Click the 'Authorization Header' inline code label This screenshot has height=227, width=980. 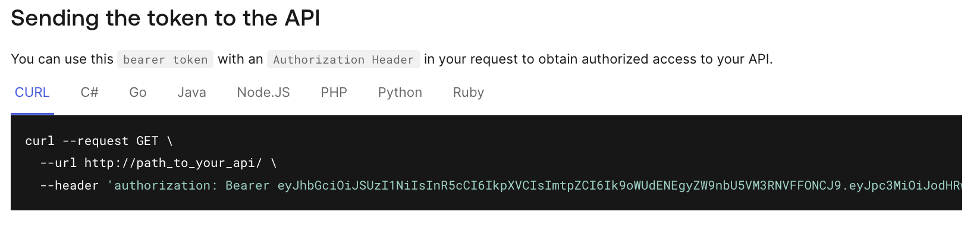[344, 59]
